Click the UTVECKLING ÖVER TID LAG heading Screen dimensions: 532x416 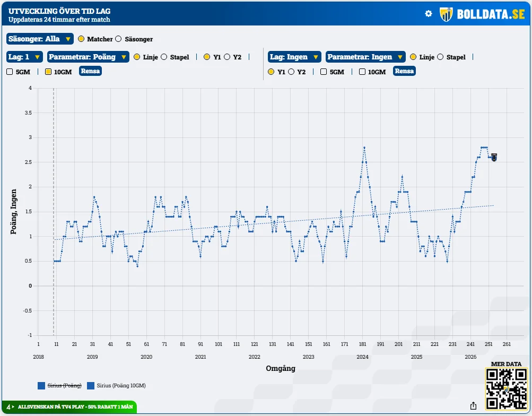(x=59, y=11)
